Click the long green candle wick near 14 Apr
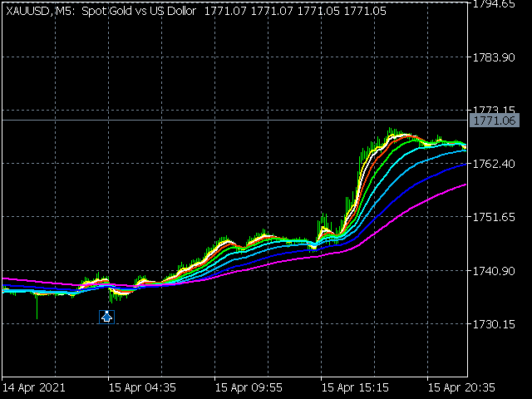This screenshot has height=399, width=532. 37,308
